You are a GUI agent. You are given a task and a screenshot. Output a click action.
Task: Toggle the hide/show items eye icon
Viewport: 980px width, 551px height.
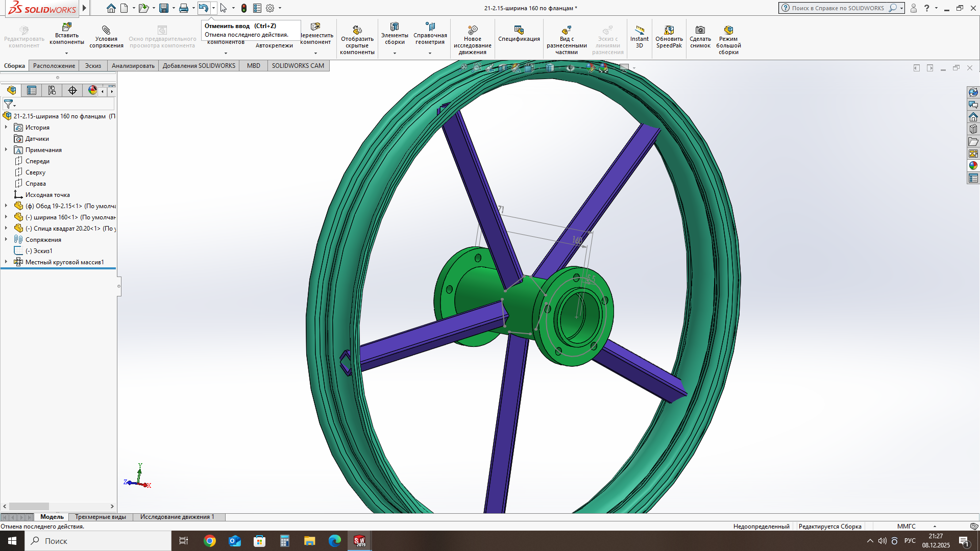tap(570, 67)
